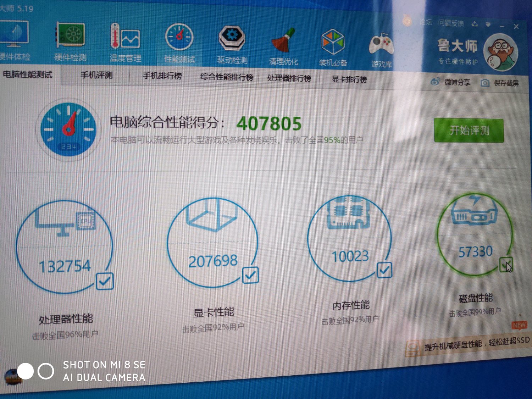View the 处理器排行榜 tab
The image size is (532, 399).
(289, 78)
